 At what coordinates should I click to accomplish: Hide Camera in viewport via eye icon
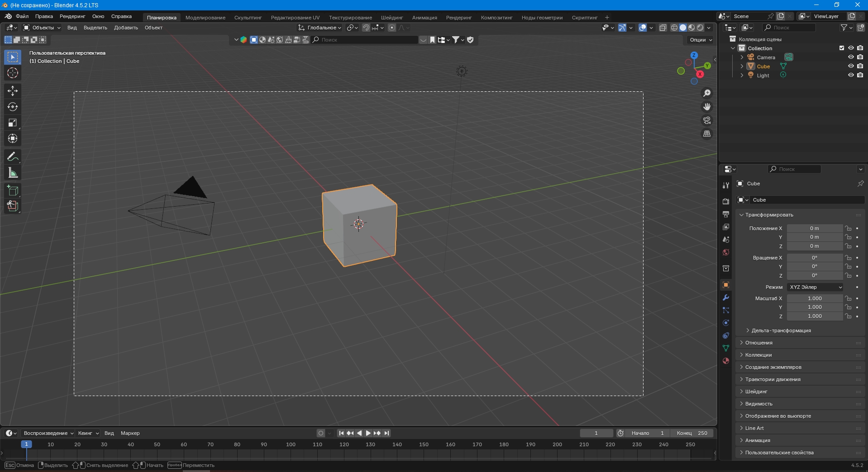pyautogui.click(x=851, y=57)
